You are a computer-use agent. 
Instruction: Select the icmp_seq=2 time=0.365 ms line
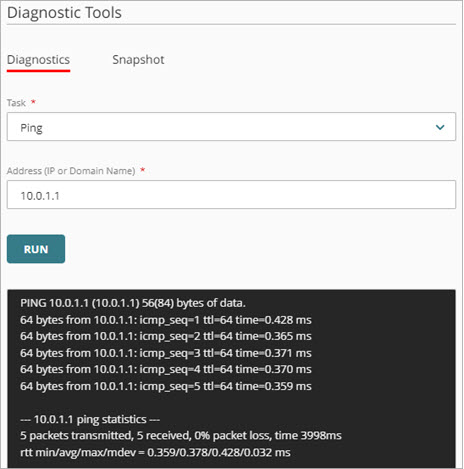[x=166, y=336]
